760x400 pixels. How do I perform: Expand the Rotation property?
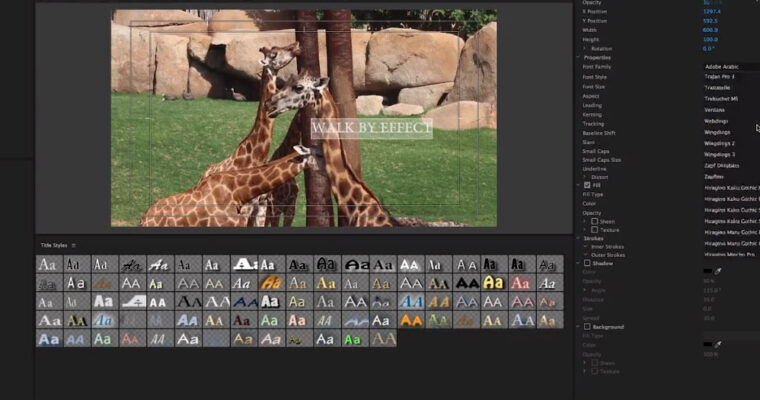585,49
